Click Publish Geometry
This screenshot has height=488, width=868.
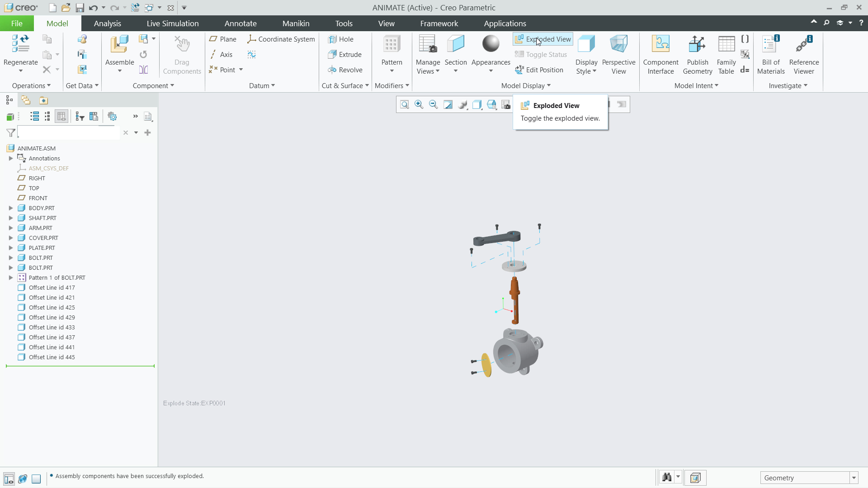[698, 54]
